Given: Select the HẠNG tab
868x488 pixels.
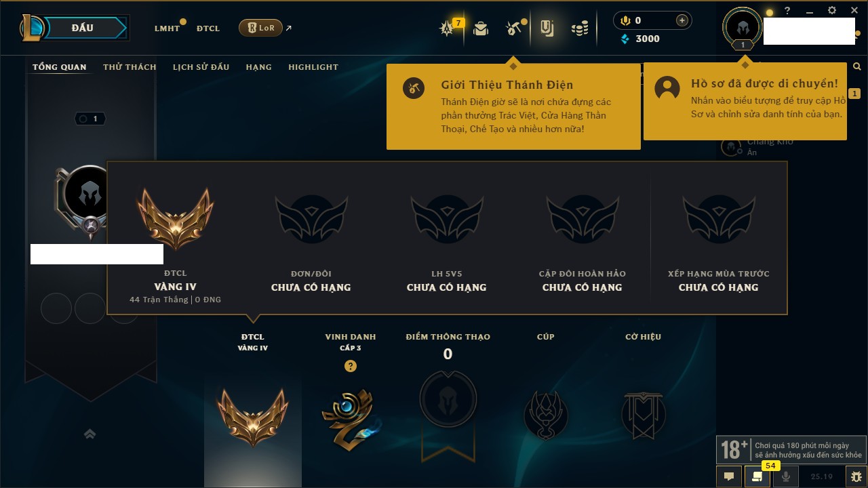Looking at the screenshot, I should click(258, 67).
